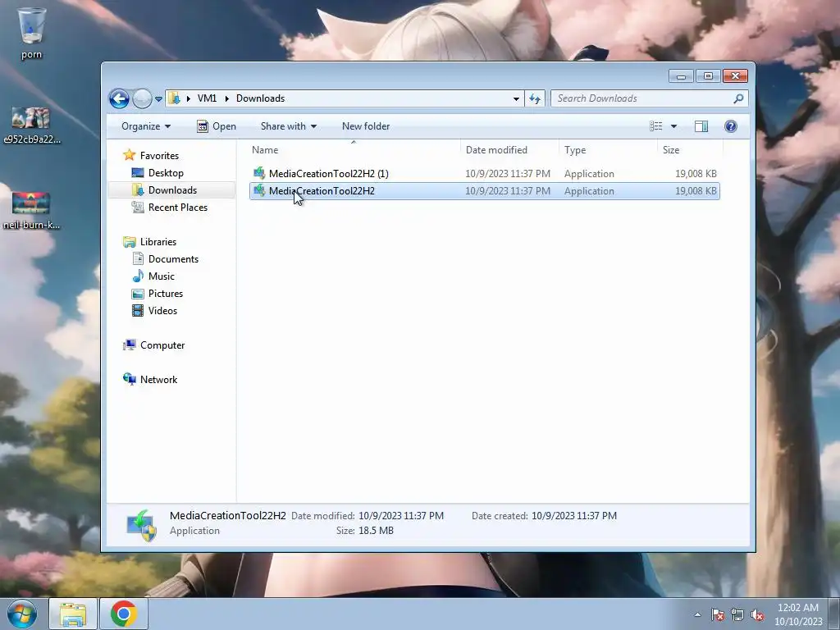Image resolution: width=840 pixels, height=630 pixels.
Task: Select the folder icon in the address bar
Action: pos(174,98)
